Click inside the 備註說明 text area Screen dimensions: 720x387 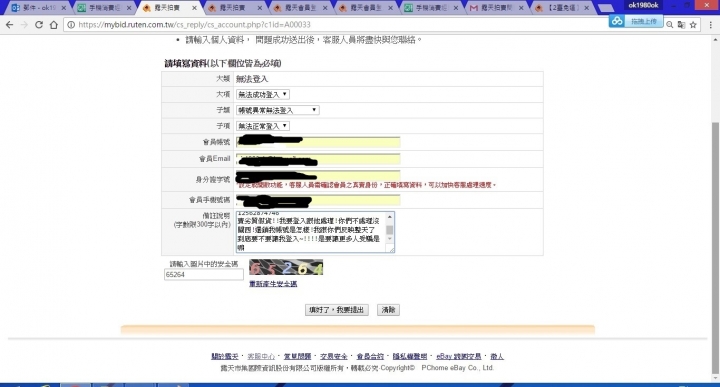[311, 232]
